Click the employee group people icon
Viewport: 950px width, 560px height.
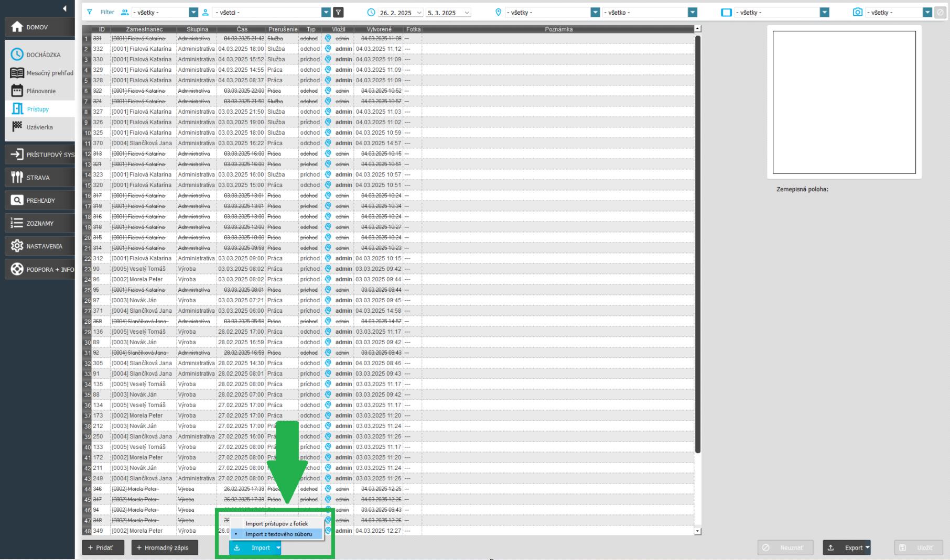tap(125, 12)
